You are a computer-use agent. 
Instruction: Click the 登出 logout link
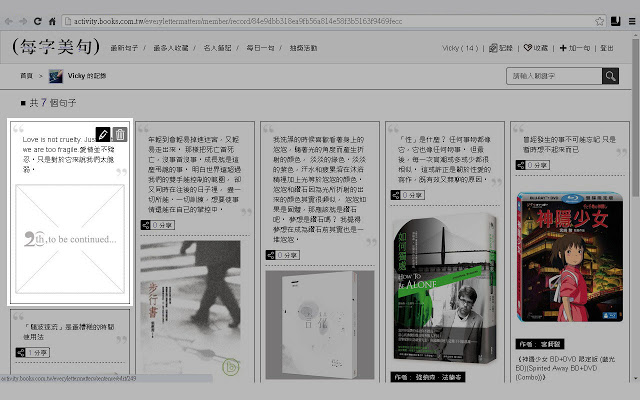606,47
